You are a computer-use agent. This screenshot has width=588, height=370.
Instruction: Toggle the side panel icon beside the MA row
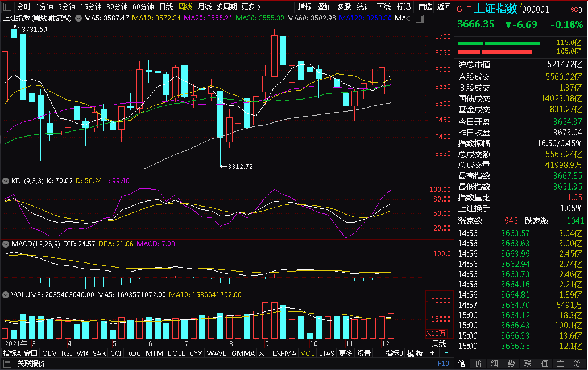point(420,18)
